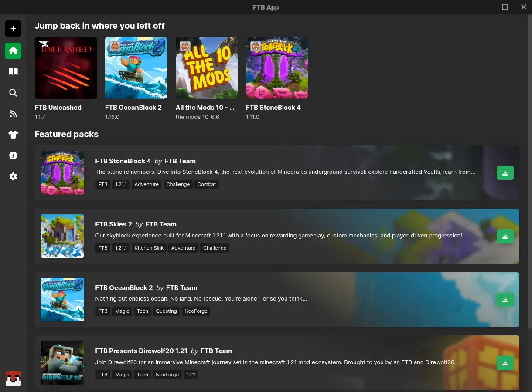Install FTB OceanBlock 2 with download button

click(x=505, y=300)
